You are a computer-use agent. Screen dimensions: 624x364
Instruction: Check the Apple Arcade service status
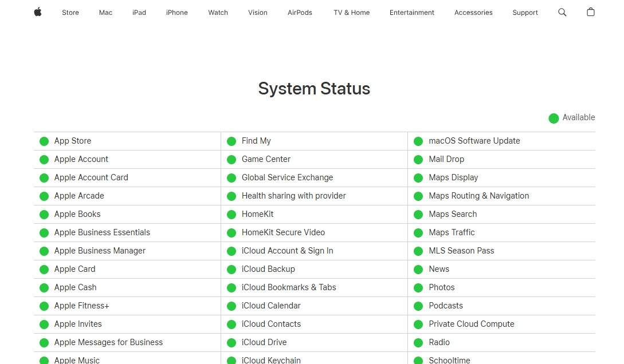[x=79, y=196]
